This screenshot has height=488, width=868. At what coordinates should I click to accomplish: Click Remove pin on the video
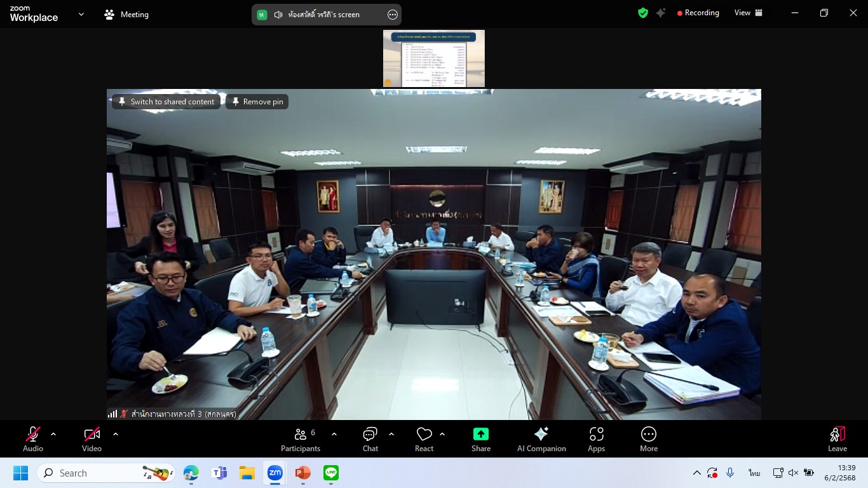click(257, 102)
